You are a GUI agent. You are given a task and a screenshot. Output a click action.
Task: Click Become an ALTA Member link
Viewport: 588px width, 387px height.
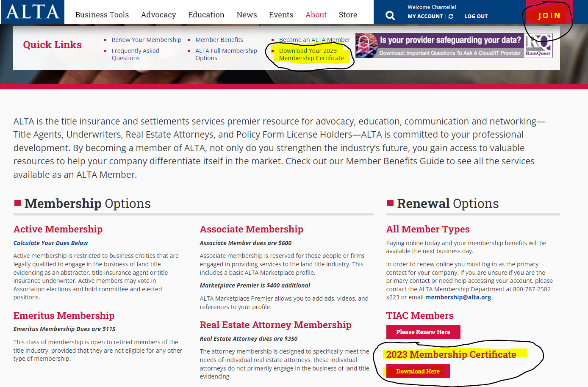coord(315,40)
